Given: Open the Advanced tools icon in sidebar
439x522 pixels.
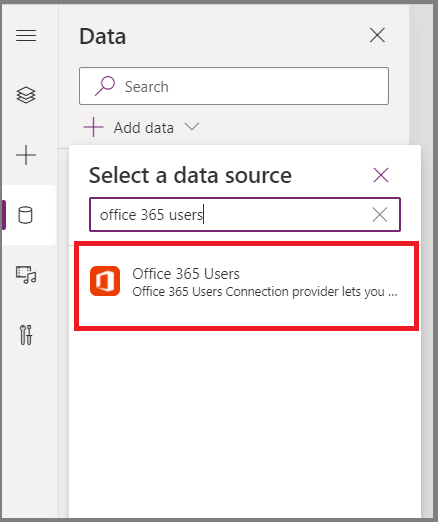Looking at the screenshot, I should (26, 335).
